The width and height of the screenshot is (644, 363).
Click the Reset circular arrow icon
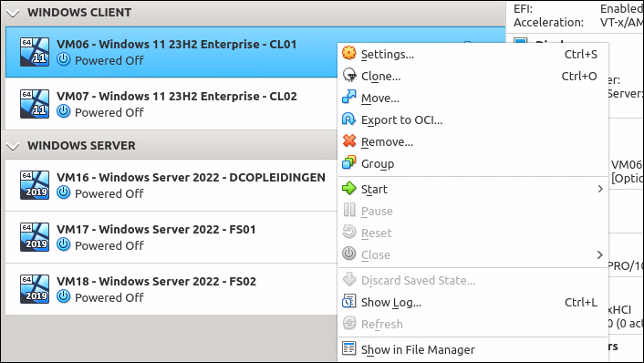click(x=349, y=232)
